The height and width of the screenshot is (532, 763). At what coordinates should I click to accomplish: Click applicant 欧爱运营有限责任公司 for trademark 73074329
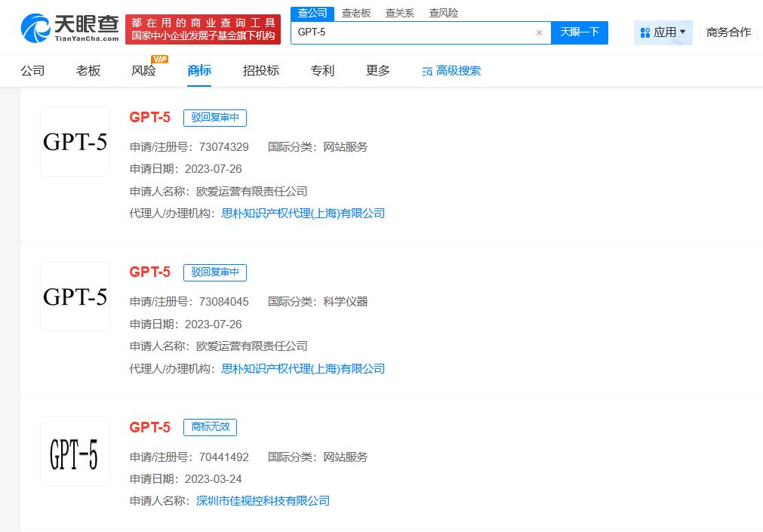click(251, 191)
